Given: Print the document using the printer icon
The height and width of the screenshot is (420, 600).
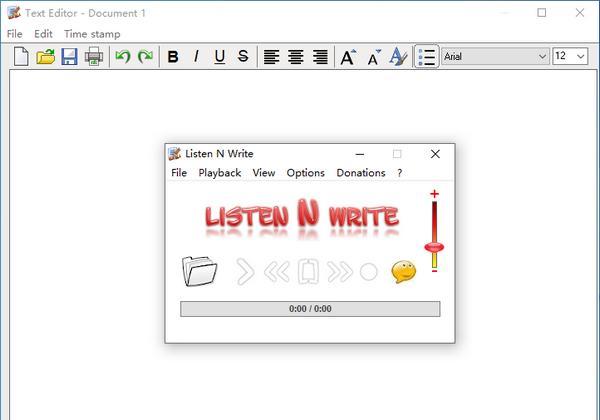Looking at the screenshot, I should 94,57.
